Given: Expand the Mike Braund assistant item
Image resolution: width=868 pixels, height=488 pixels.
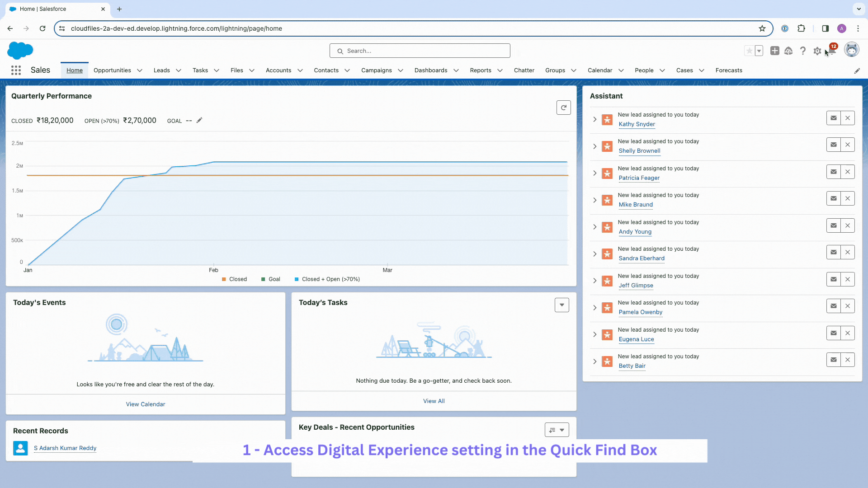Looking at the screenshot, I should point(594,200).
